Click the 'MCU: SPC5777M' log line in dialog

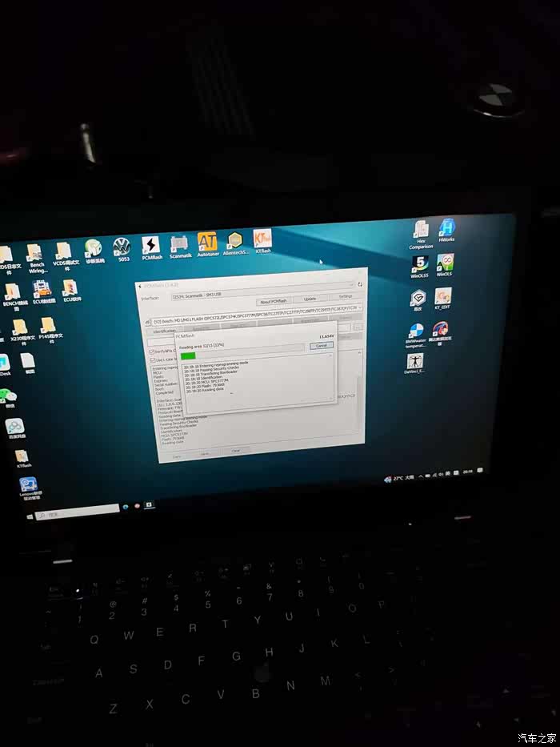[x=207, y=381]
